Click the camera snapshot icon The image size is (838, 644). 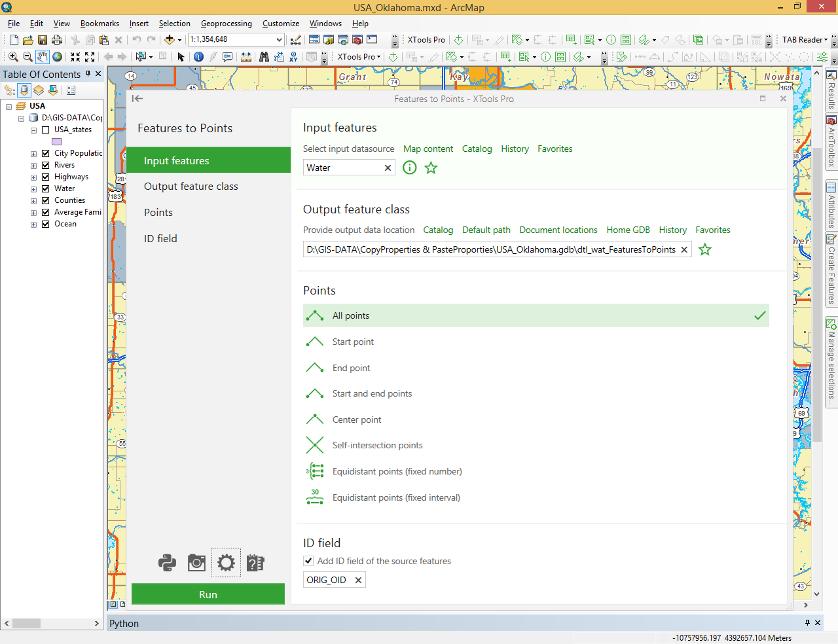coord(196,563)
